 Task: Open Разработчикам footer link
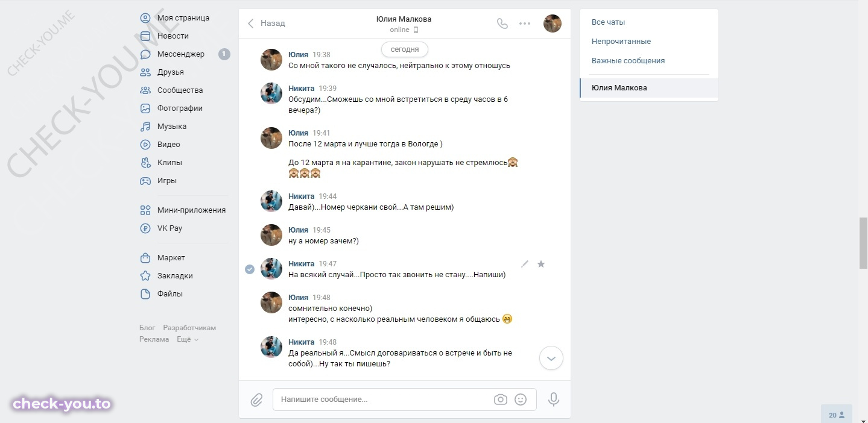point(189,328)
